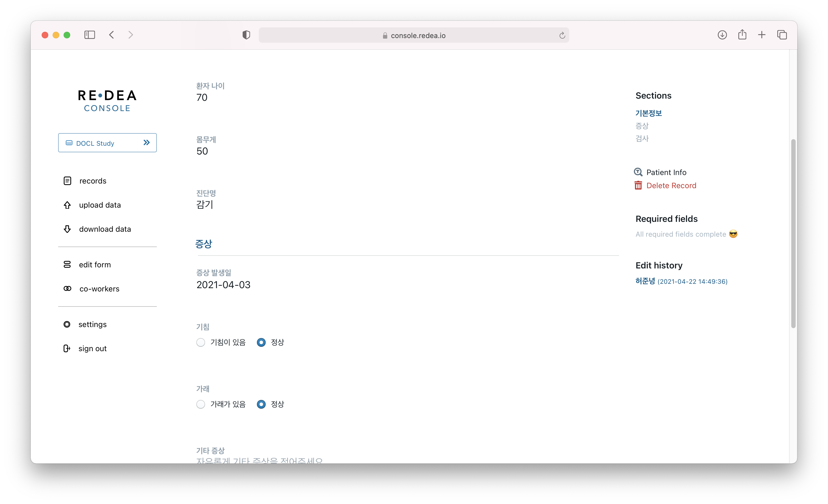Click the 진단명 field value 감기

click(x=205, y=205)
